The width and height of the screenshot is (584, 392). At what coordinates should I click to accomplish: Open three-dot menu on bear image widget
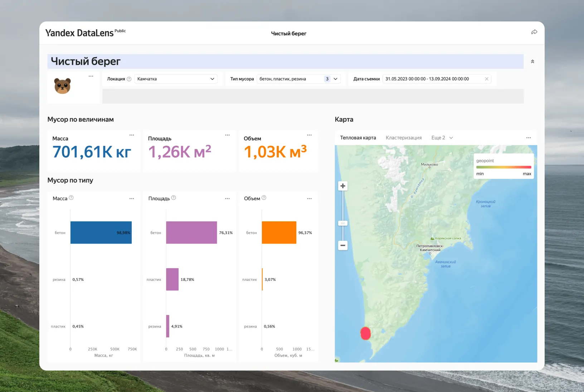91,76
